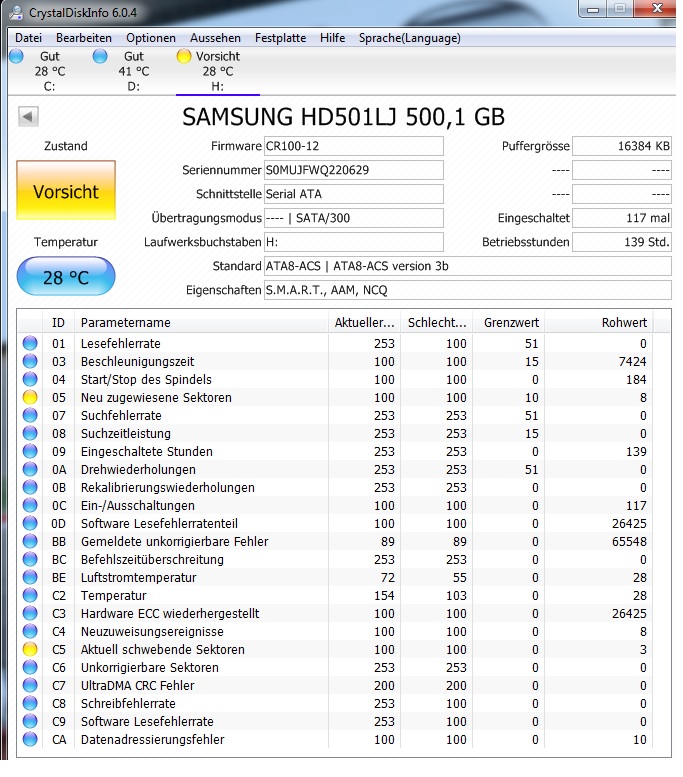This screenshot has height=777, width=683.
Task: Minimize the CrystalDiskInfo window
Action: pos(593,9)
